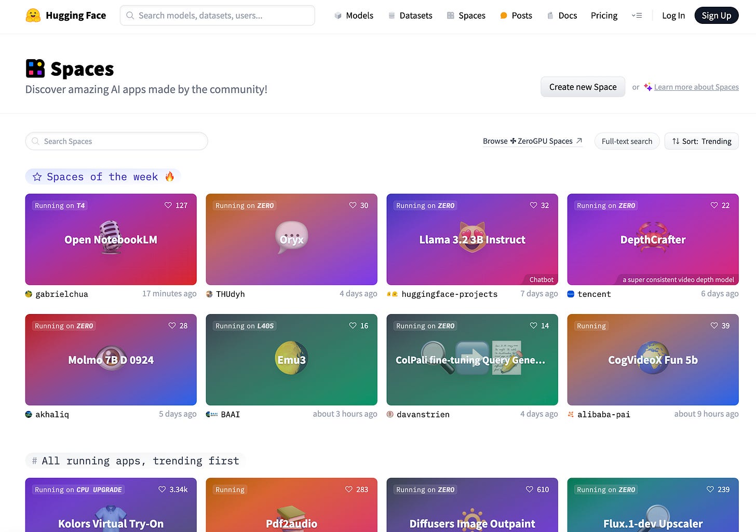Click the BAAI avatar icon

point(212,415)
